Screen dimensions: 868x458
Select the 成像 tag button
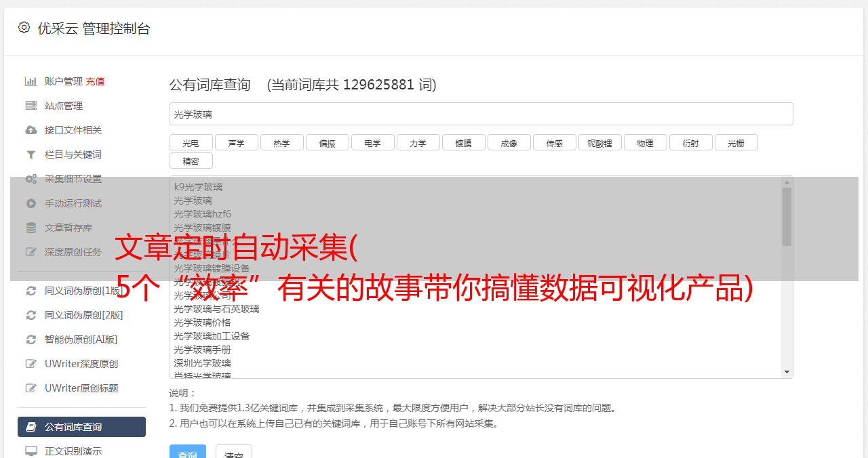[509, 142]
